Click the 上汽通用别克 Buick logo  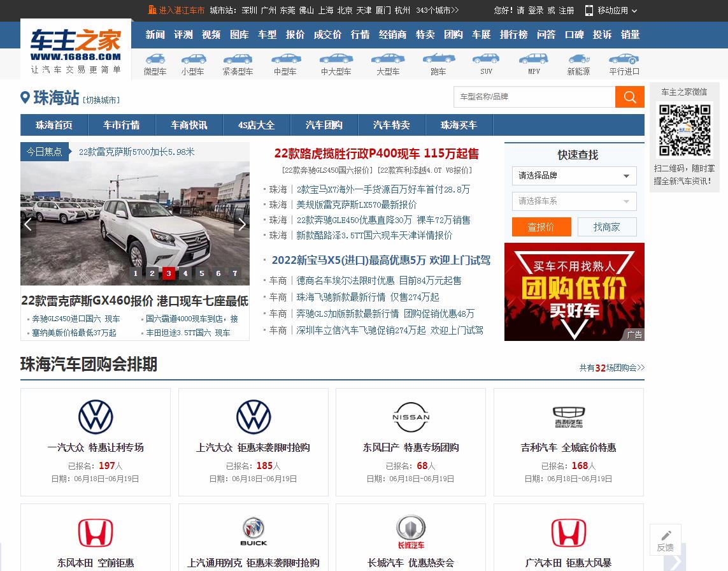point(253,531)
